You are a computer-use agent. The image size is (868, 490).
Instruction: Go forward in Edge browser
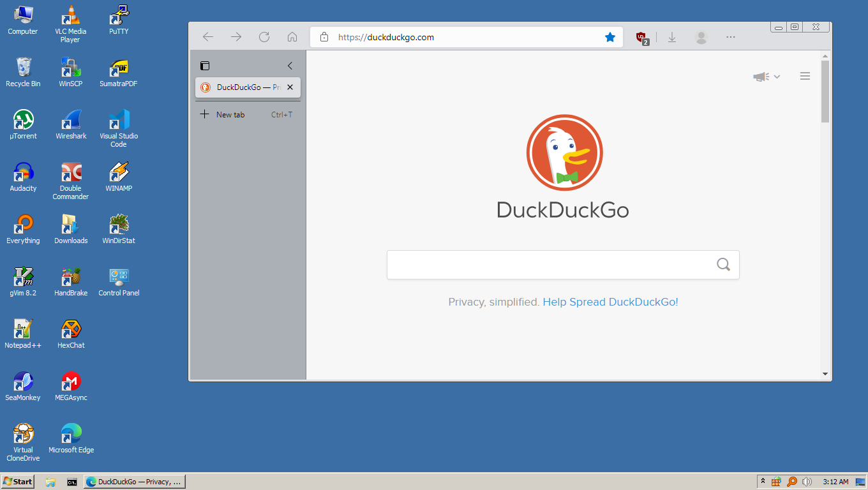tap(236, 37)
